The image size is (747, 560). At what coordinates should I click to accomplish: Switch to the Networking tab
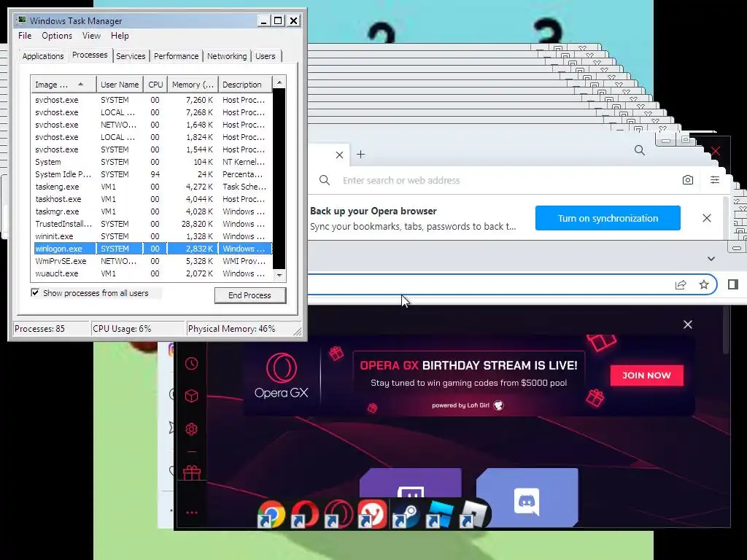(227, 56)
